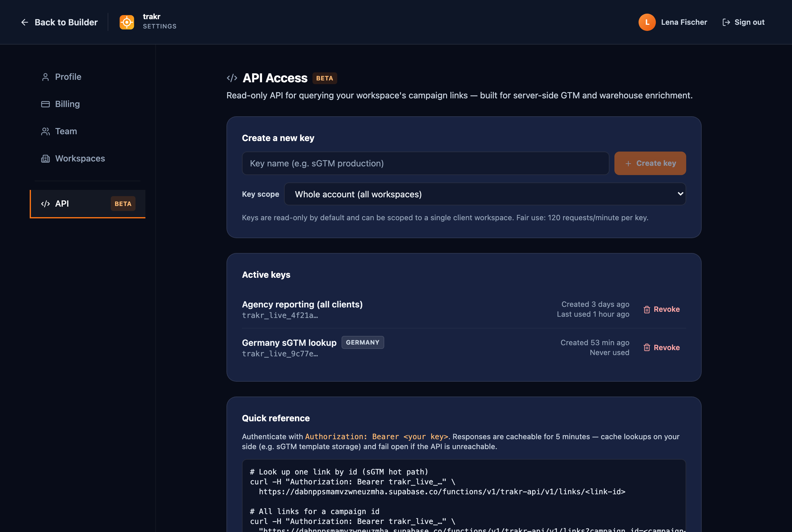Click 'Created 53 min ago' text
The width and height of the screenshot is (792, 532).
(595, 343)
